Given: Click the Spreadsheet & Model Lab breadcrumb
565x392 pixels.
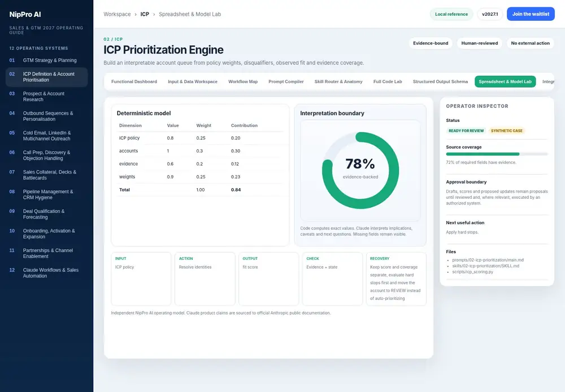Looking at the screenshot, I should click(190, 14).
